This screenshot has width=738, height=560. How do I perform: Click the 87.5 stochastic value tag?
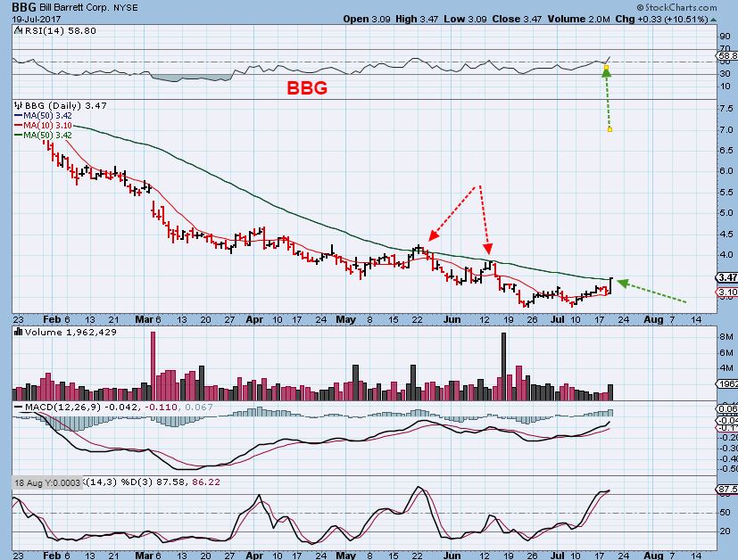point(727,489)
